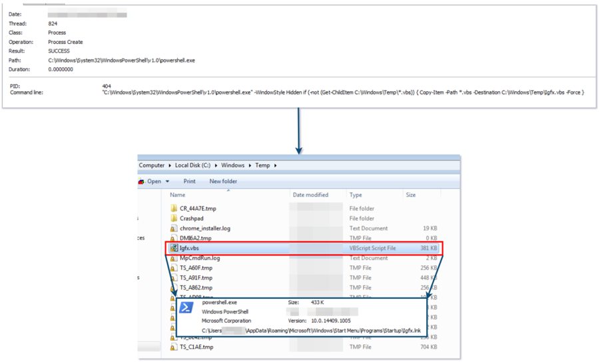Click the Igfx.vbs script file icon
600x364 pixels.
[173, 248]
